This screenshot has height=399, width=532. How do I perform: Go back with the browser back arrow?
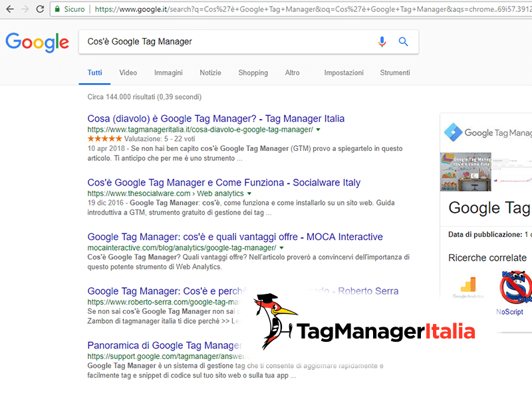coord(10,9)
